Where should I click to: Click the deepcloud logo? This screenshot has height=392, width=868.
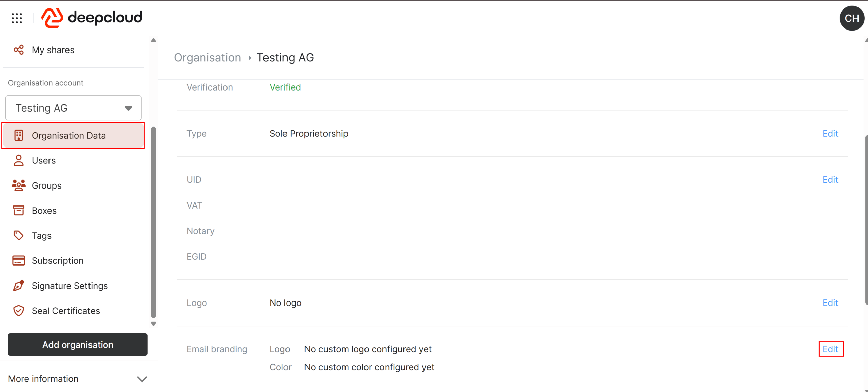click(92, 18)
